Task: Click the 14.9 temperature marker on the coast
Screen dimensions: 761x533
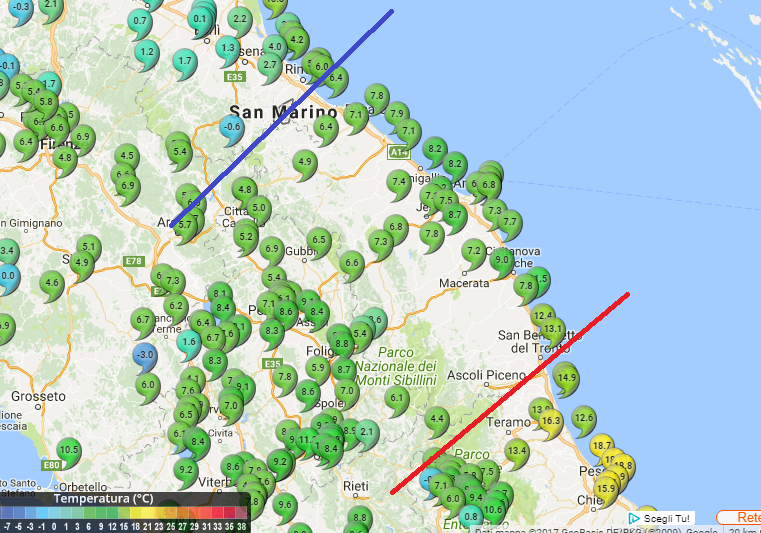Action: point(566,378)
